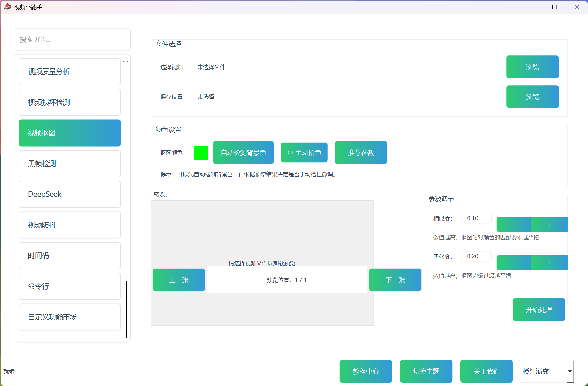The image size is (588, 386).
Task: Open the 命令行 sidebar item
Action: (70, 286)
